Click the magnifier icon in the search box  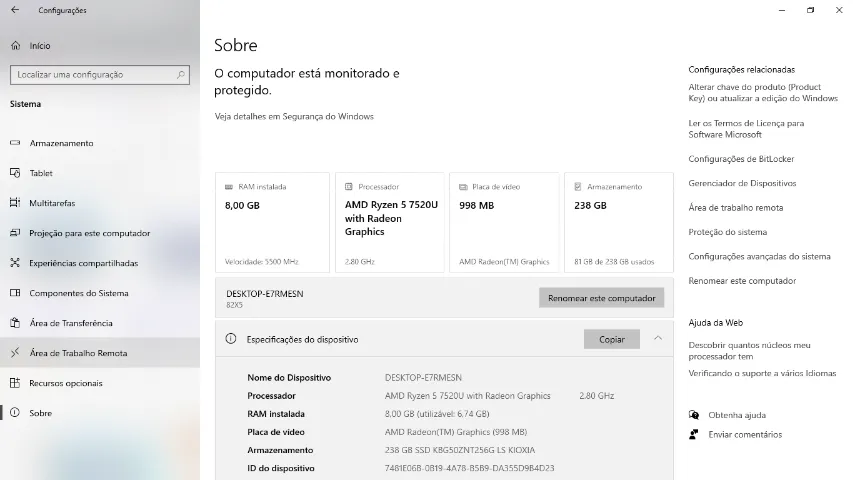pyautogui.click(x=181, y=75)
